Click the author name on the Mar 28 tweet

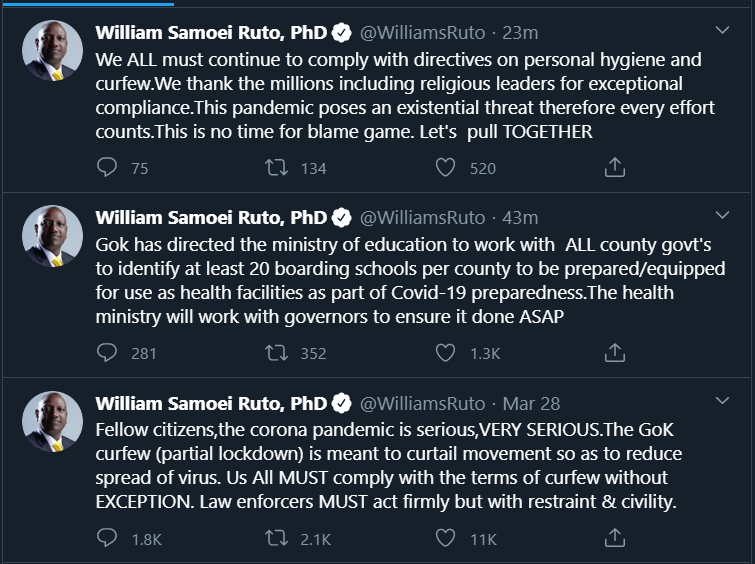pyautogui.click(x=211, y=404)
